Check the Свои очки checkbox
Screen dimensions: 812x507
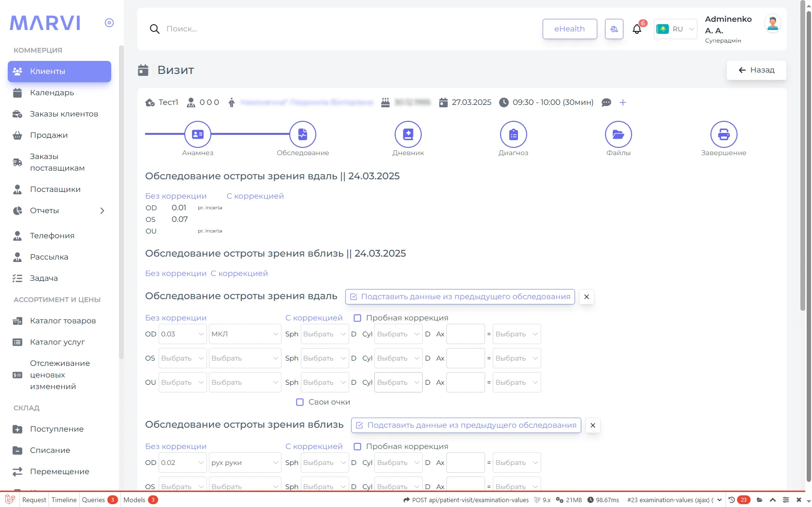point(300,402)
